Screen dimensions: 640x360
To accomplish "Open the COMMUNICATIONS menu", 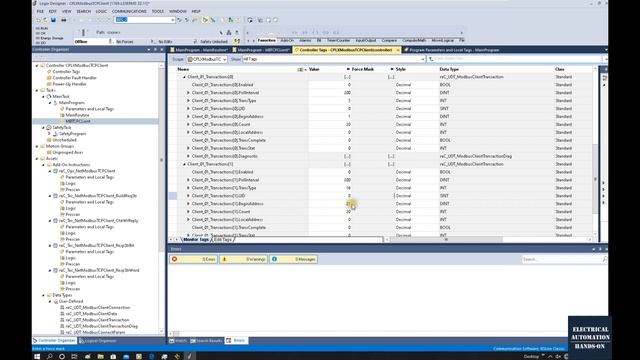I will click(129, 11).
